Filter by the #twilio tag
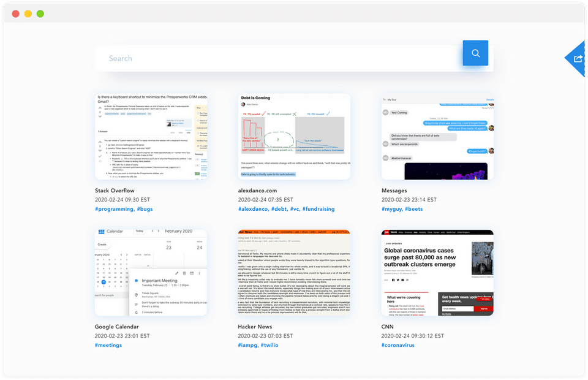The width and height of the screenshot is (588, 380). coord(269,345)
